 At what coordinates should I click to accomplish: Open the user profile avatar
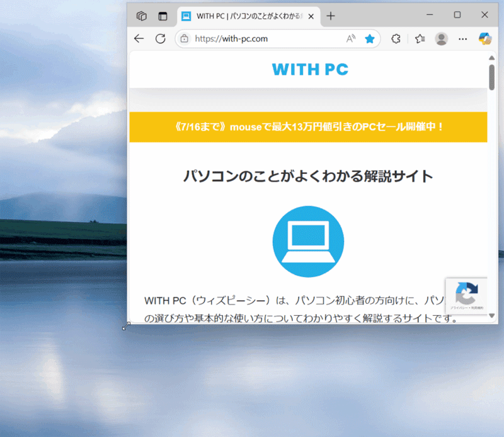point(442,38)
